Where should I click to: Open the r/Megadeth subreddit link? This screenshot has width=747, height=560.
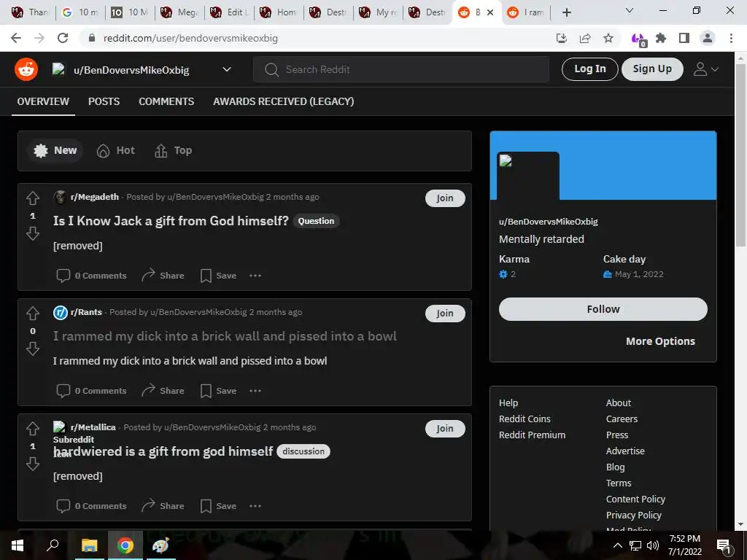pos(94,197)
